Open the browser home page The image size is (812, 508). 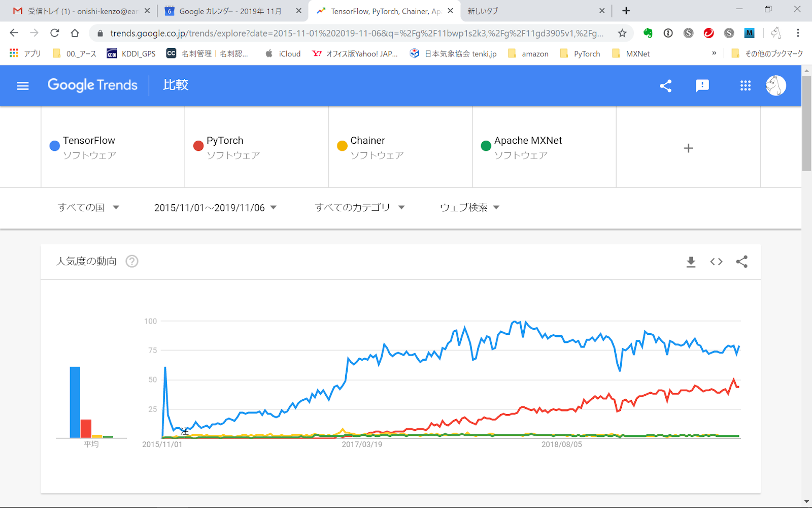(75, 33)
